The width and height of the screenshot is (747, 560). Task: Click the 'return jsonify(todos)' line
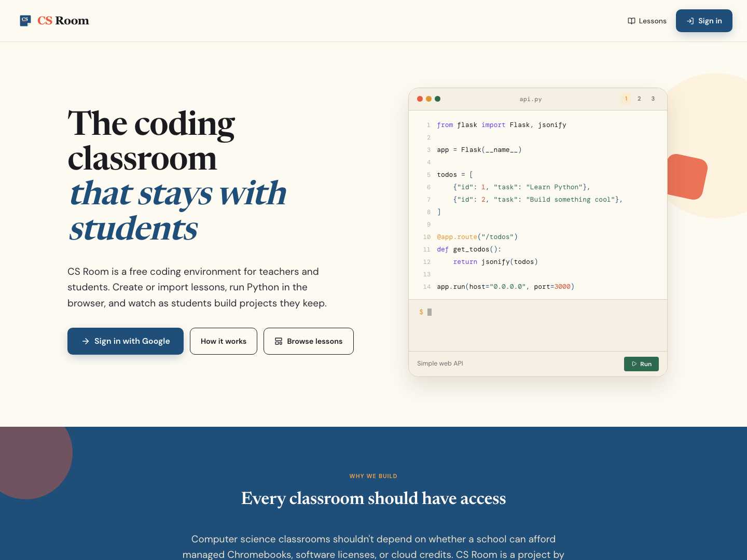[x=495, y=262]
